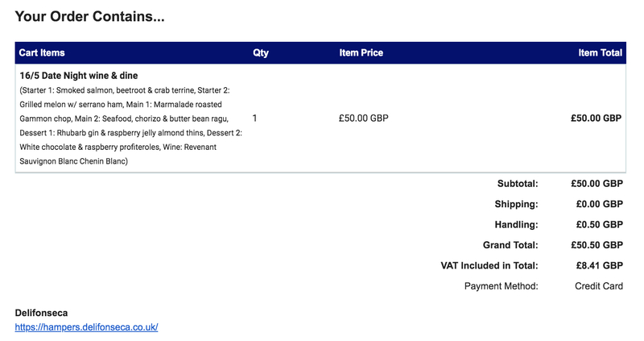Click the Delifonseca company name
This screenshot has width=644, height=341.
42,313
